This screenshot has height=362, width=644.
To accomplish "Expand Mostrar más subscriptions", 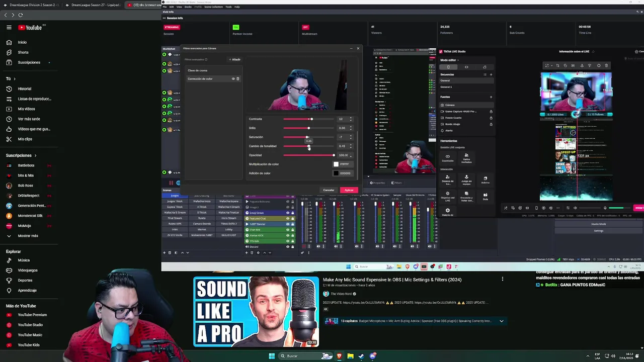I will point(28,236).
